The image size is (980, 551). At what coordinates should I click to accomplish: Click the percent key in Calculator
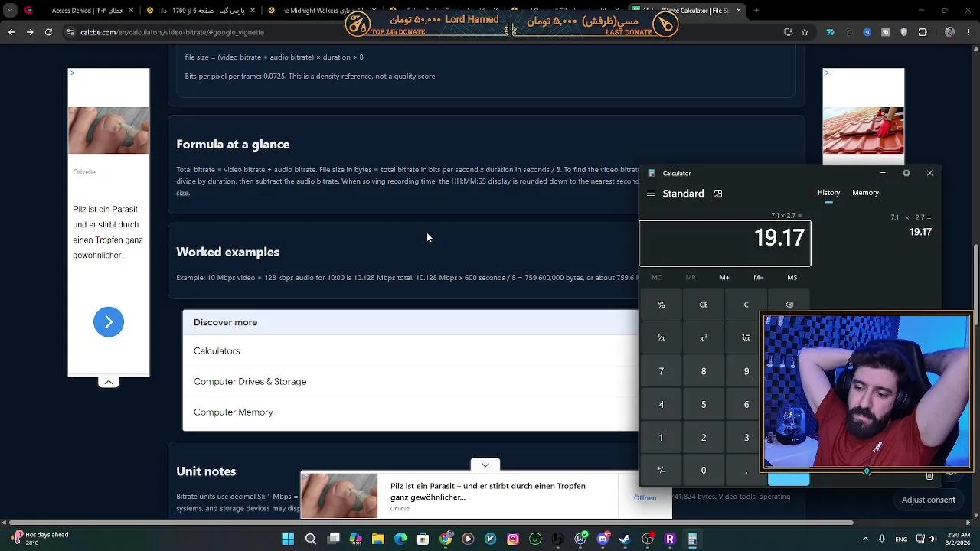pos(661,305)
